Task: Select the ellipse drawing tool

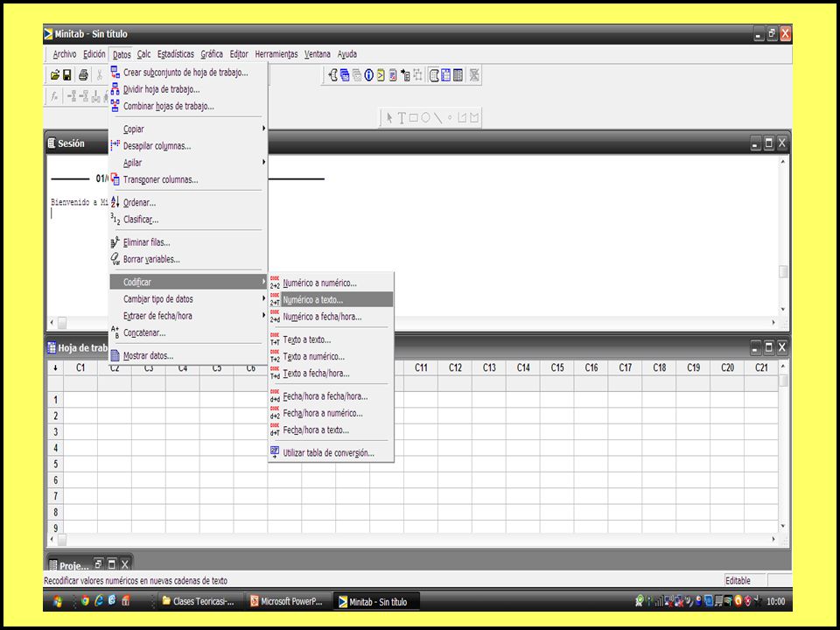Action: click(425, 117)
